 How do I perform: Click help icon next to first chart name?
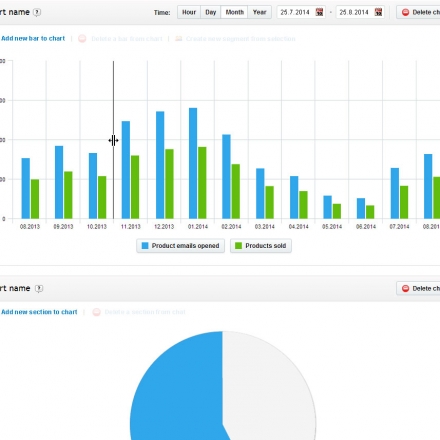[37, 12]
